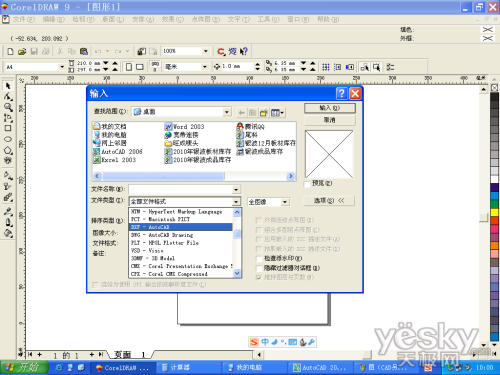Switch to AutoCAD taskbar button
The image size is (500, 375).
320,368
